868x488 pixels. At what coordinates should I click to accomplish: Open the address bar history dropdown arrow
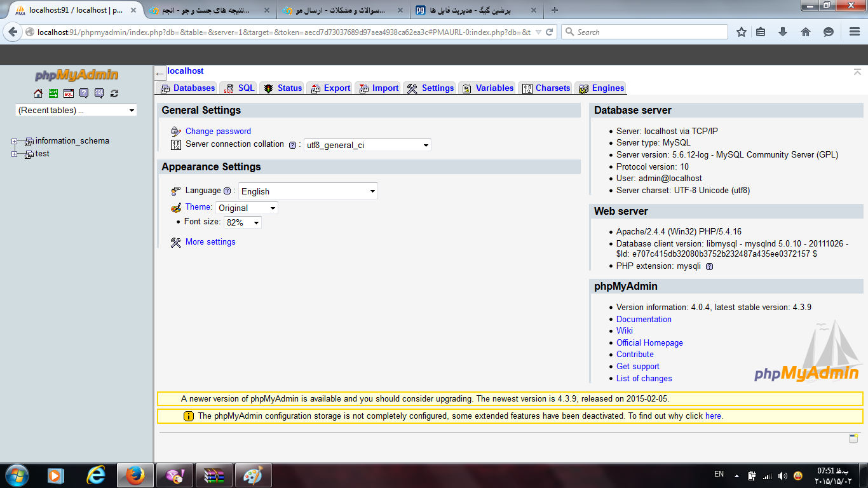tap(538, 32)
